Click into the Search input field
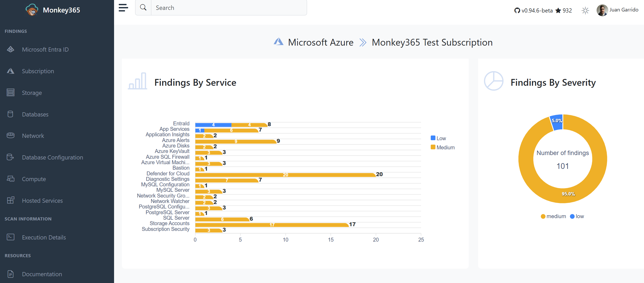 (x=229, y=8)
